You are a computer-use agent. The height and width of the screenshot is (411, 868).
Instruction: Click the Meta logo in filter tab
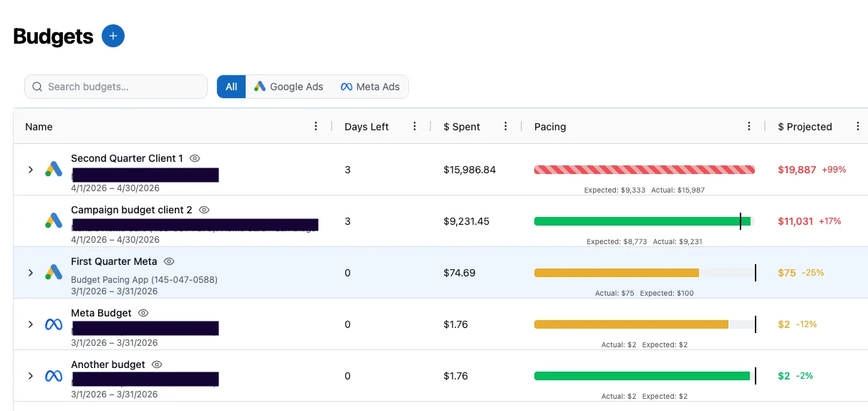coord(347,87)
